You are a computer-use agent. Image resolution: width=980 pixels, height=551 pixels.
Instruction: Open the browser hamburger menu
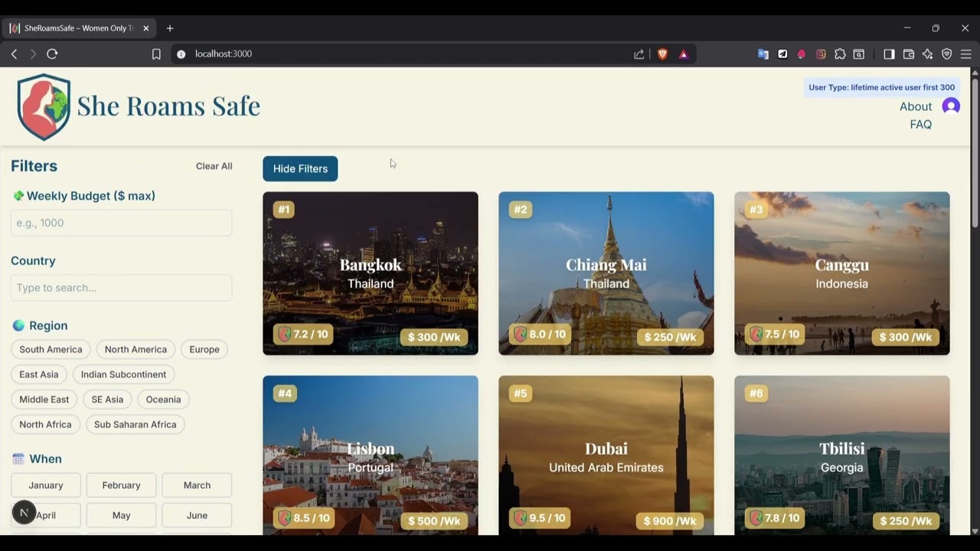click(965, 54)
